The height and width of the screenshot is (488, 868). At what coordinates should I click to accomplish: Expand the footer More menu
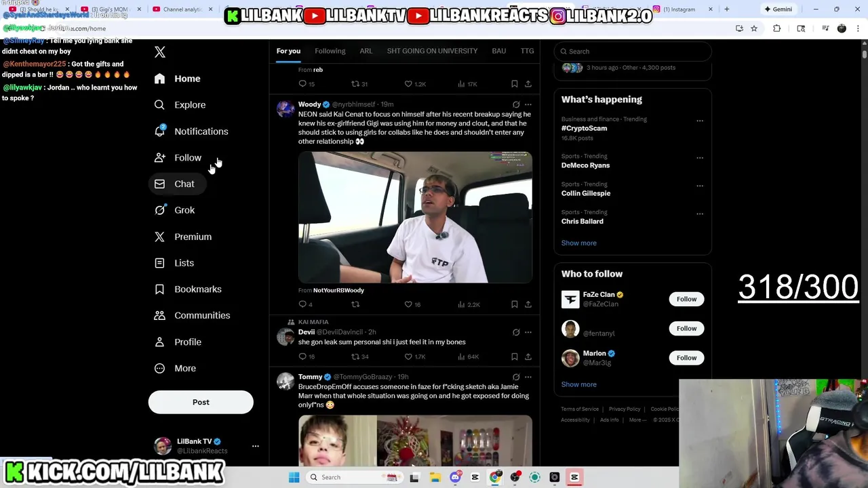(637, 420)
